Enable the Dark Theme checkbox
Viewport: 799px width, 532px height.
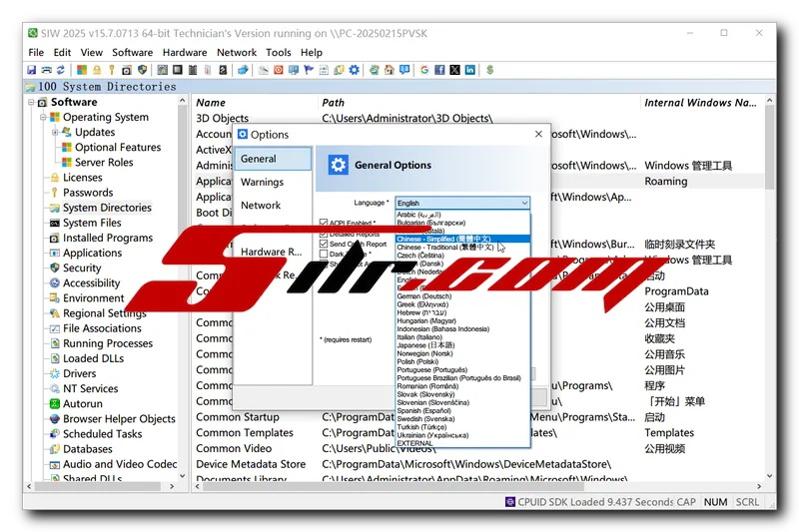click(x=323, y=254)
